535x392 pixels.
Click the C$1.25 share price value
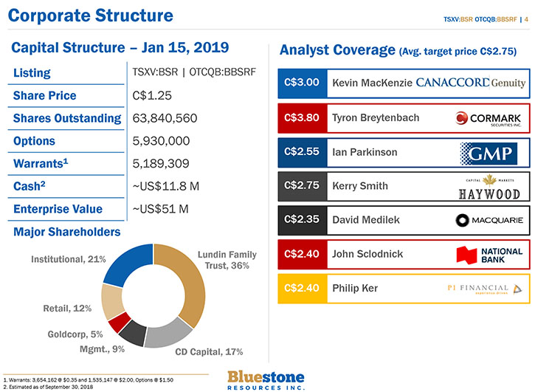click(x=152, y=96)
